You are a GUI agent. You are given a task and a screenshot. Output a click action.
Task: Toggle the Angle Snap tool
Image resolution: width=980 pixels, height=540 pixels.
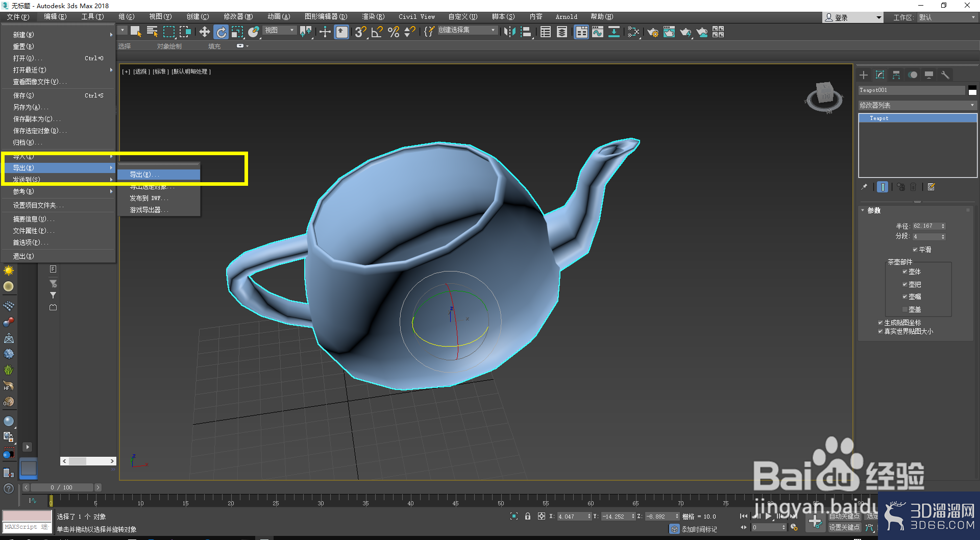(377, 32)
